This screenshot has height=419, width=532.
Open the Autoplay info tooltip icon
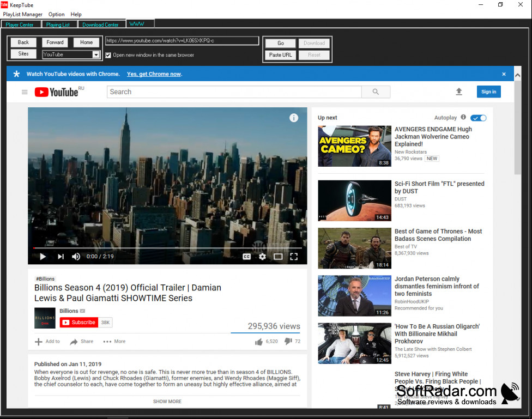[x=463, y=117]
